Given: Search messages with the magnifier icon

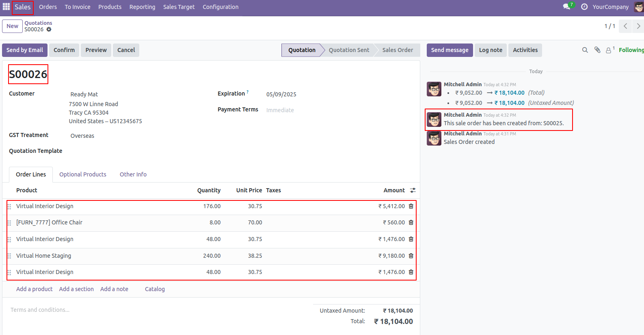Looking at the screenshot, I should tap(585, 50).
